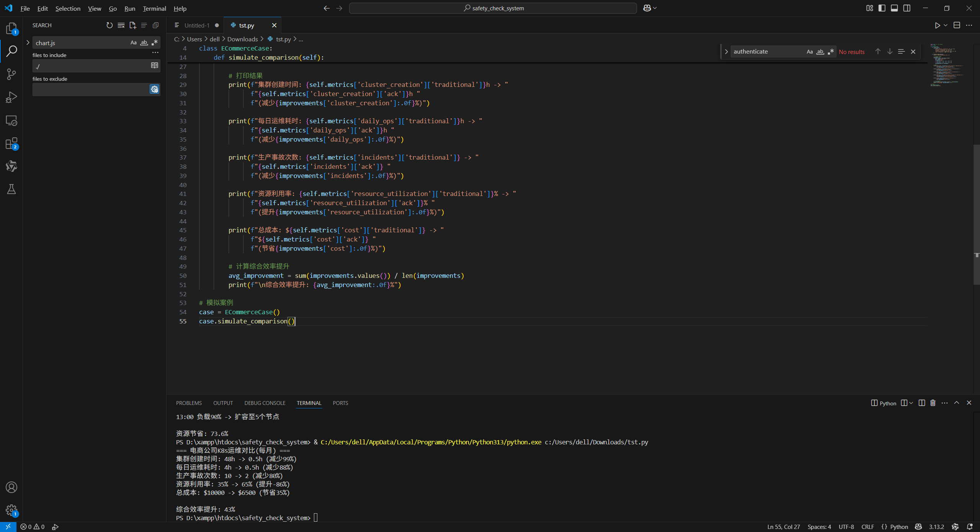Toggle search details ellipsis
Image resolution: width=980 pixels, height=532 pixels.
point(155,52)
